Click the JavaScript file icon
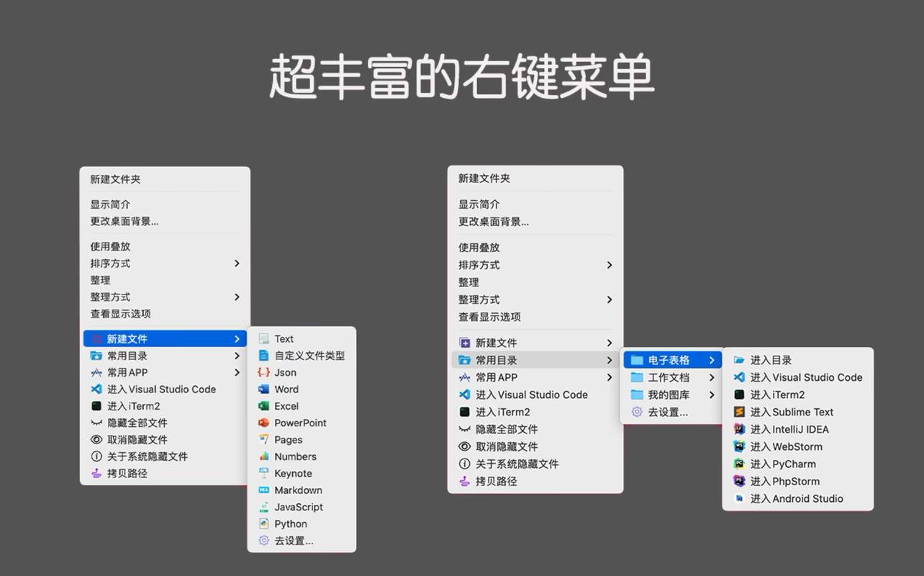The image size is (924, 576). (x=264, y=507)
